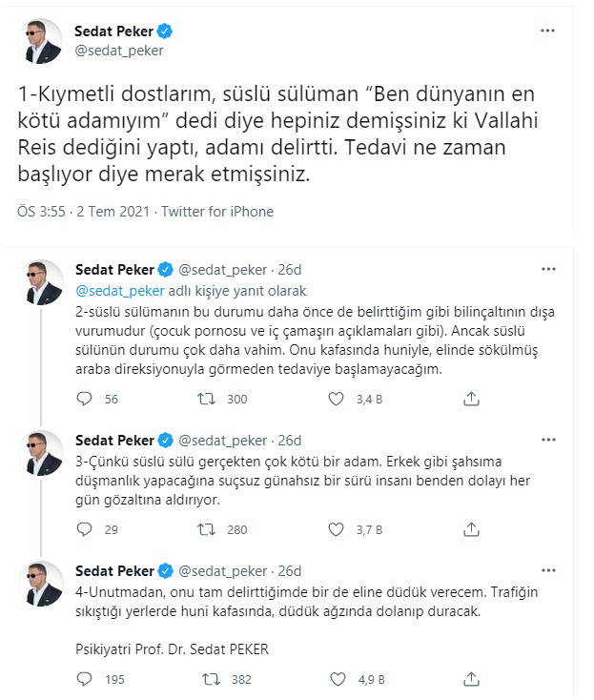Open the @sedat_peker mention link in reply

point(119,291)
